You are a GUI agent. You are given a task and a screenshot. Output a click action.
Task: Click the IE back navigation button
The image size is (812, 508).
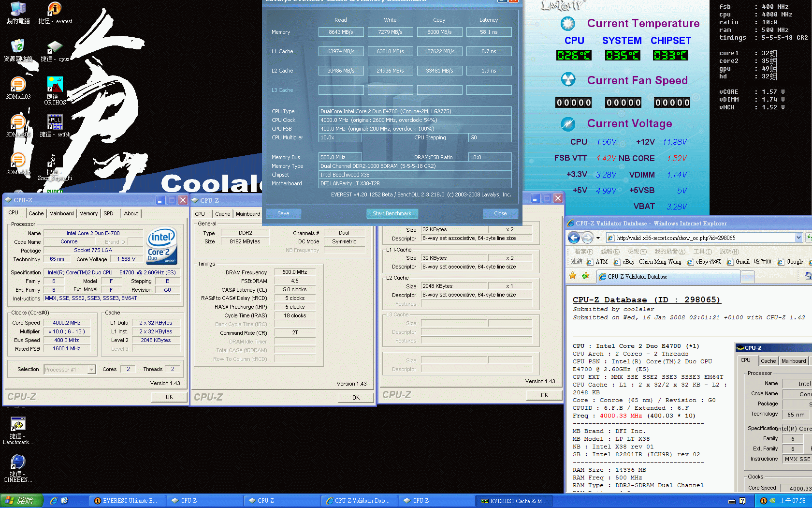(574, 238)
